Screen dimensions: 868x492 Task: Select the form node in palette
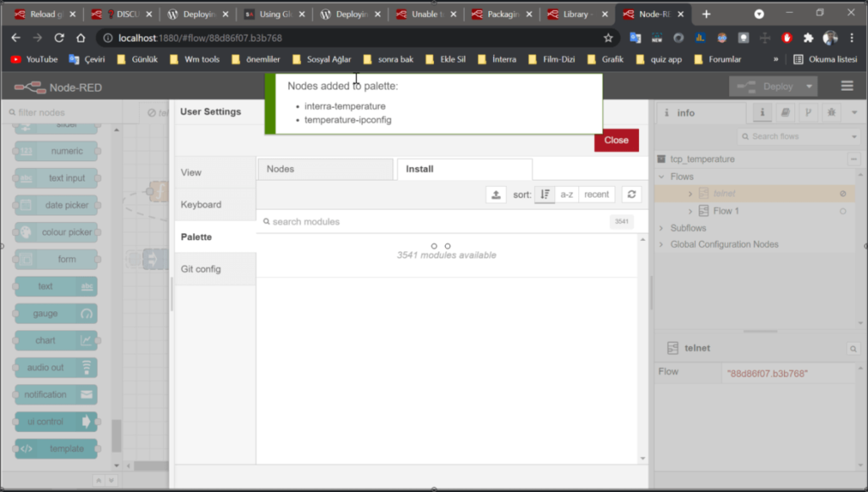56,260
